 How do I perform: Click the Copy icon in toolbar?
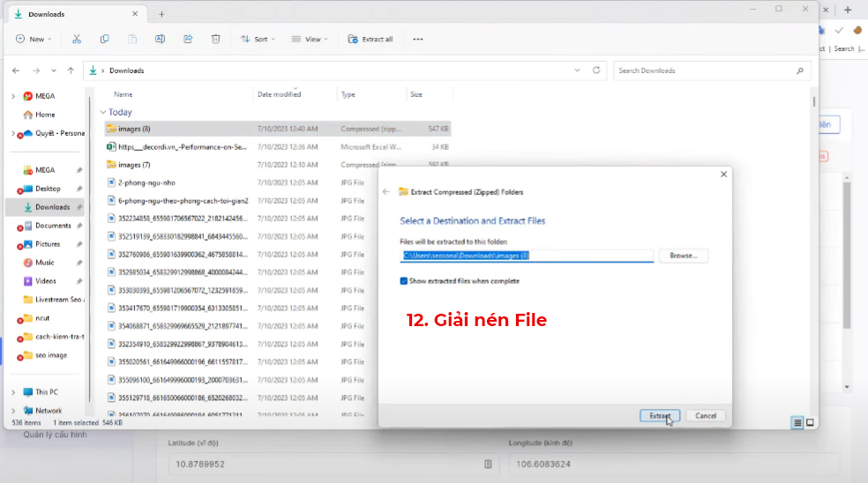coord(104,39)
